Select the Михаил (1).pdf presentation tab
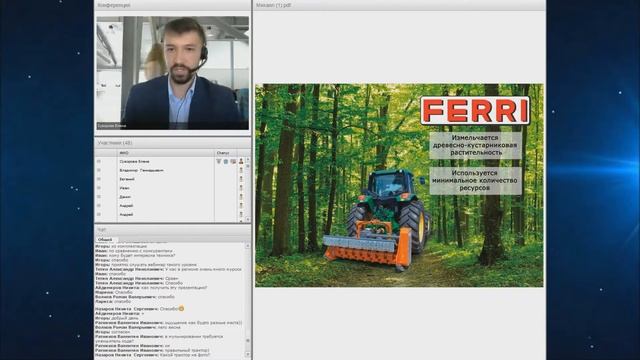The image size is (640, 360). click(273, 5)
